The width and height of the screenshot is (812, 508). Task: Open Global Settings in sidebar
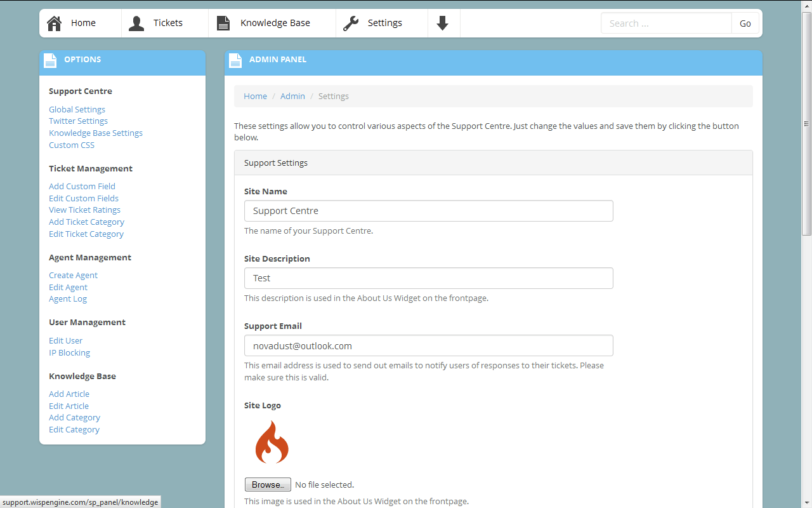click(77, 110)
